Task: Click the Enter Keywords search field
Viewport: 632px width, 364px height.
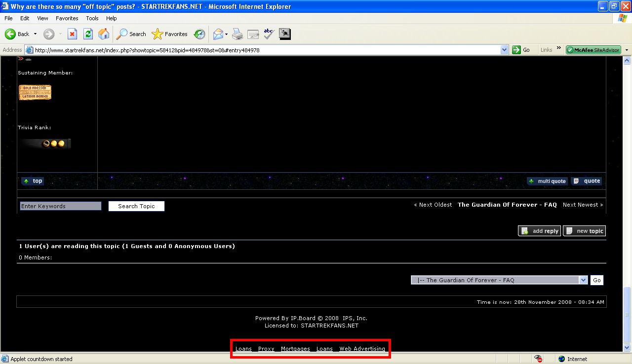Action: [x=60, y=206]
